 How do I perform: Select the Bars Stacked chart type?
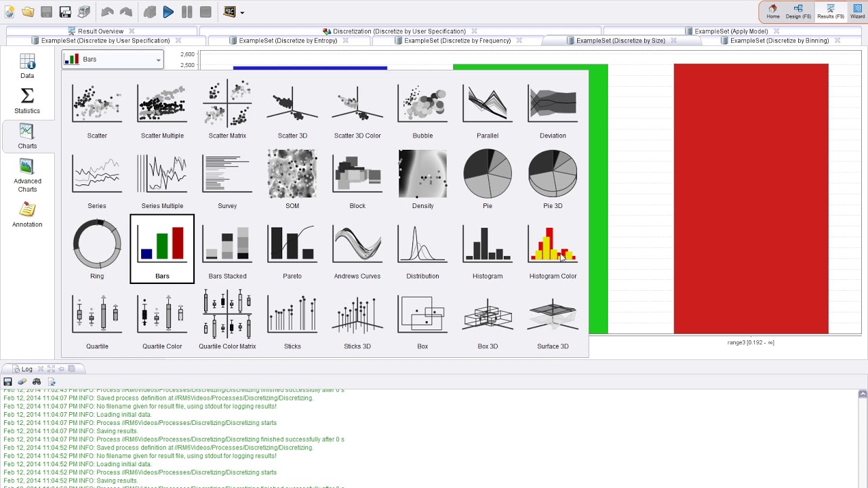tap(227, 249)
